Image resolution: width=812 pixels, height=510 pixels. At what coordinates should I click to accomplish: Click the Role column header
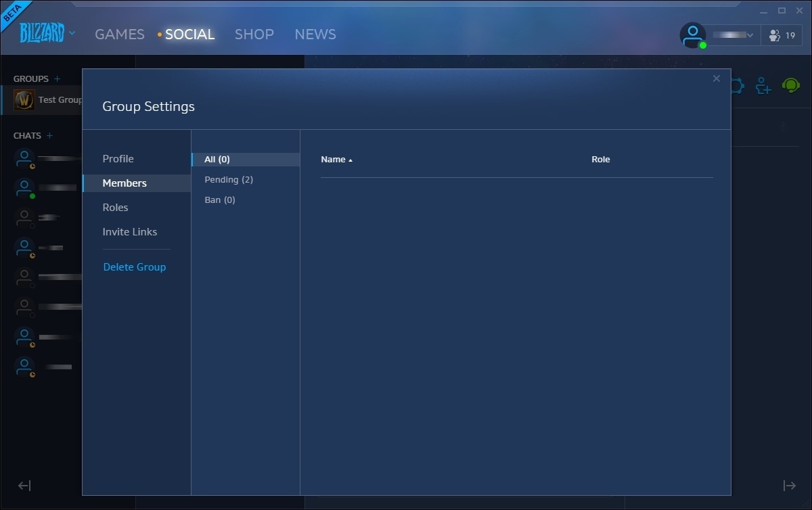(x=600, y=160)
